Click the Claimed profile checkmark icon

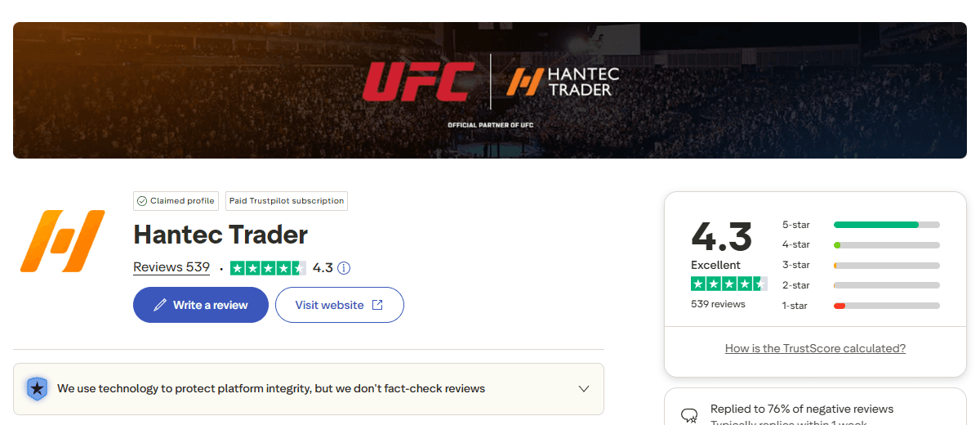[x=142, y=201]
